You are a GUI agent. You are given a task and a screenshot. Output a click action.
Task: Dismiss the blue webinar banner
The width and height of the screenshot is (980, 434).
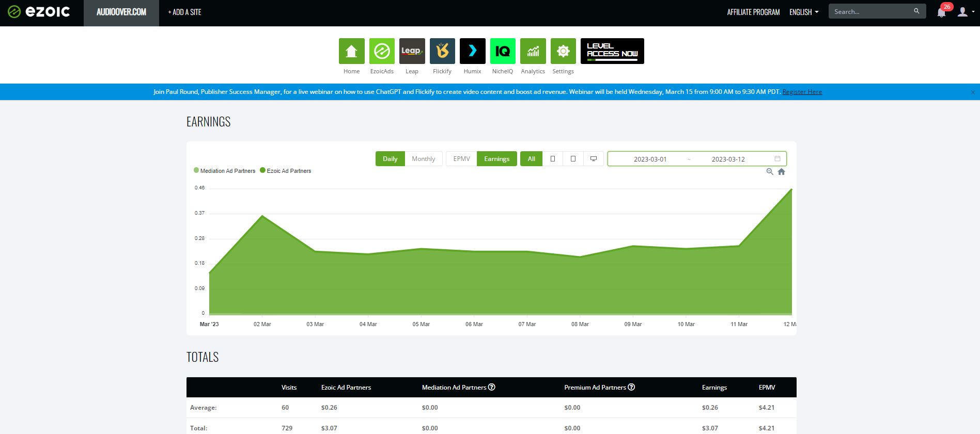pyautogui.click(x=973, y=92)
